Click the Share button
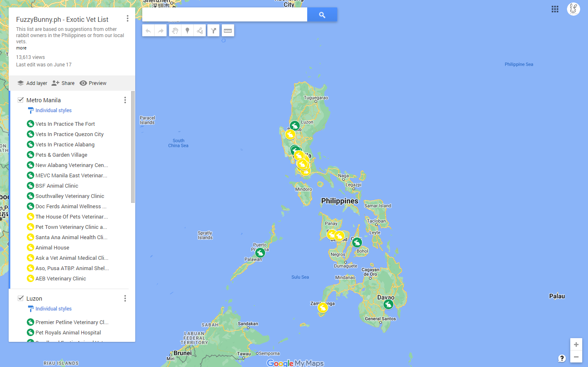The width and height of the screenshot is (588, 367). tap(63, 83)
